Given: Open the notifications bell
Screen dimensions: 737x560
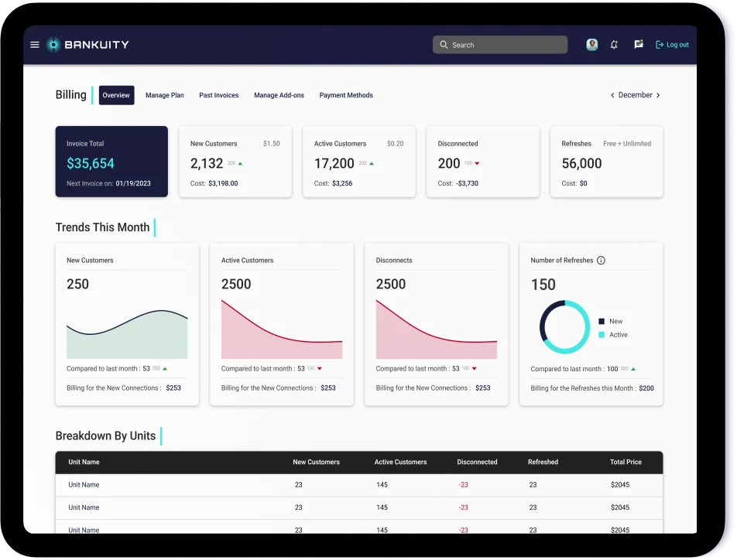Looking at the screenshot, I should pos(614,44).
